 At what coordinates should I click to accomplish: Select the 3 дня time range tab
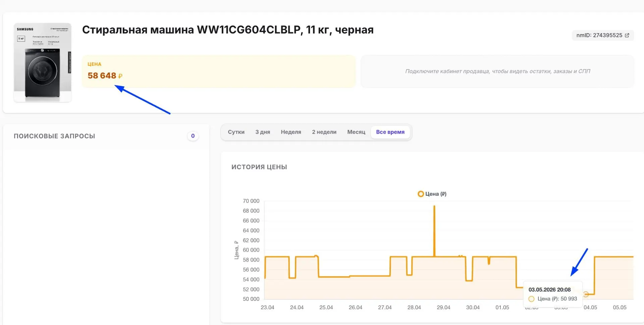(263, 132)
